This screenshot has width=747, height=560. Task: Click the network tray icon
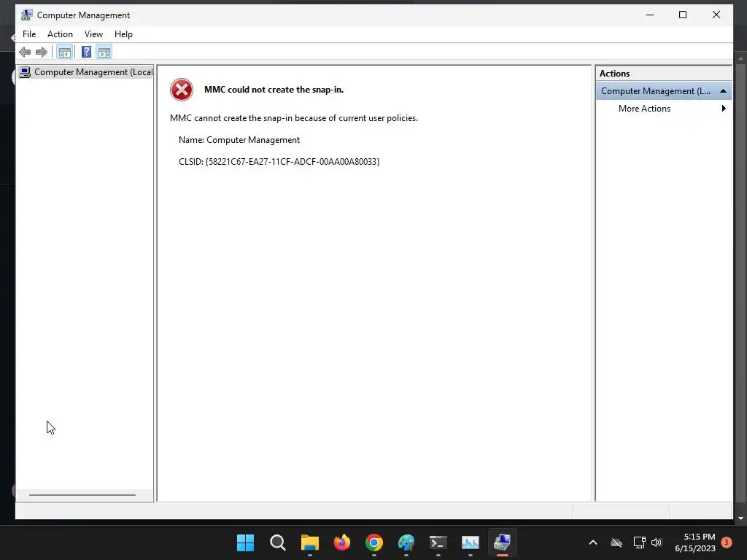pos(639,542)
